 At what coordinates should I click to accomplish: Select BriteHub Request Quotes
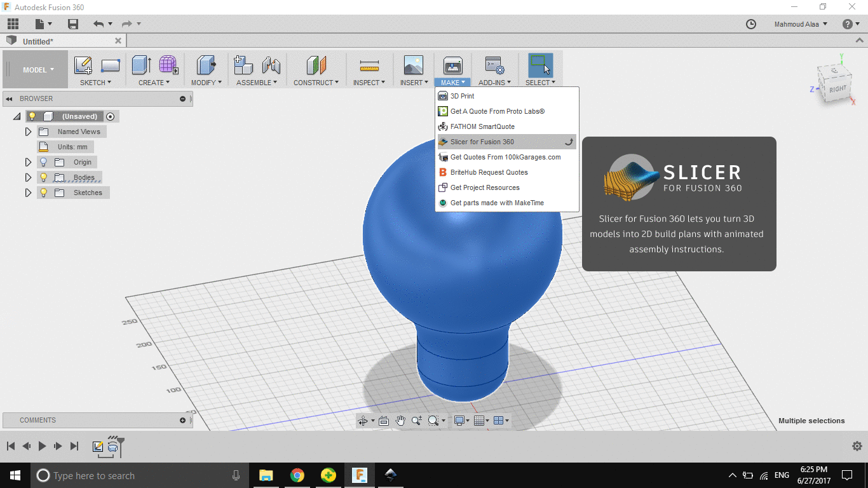tap(506, 172)
